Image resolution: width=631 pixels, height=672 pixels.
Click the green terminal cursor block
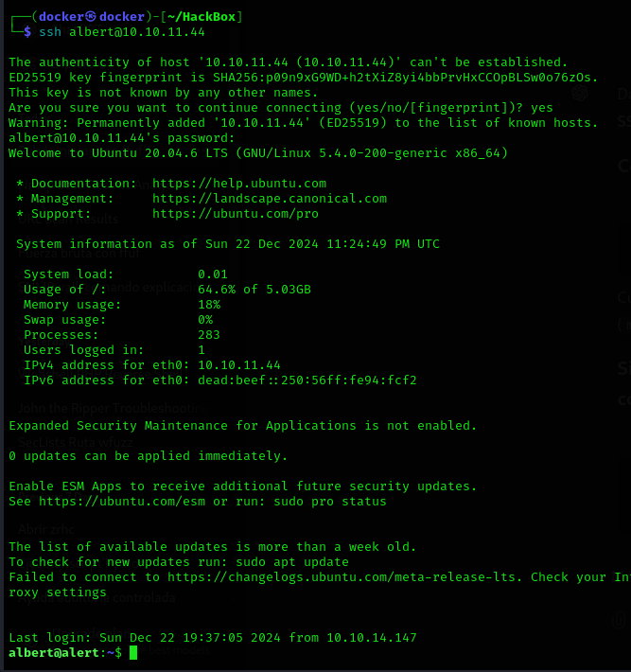pos(134,653)
